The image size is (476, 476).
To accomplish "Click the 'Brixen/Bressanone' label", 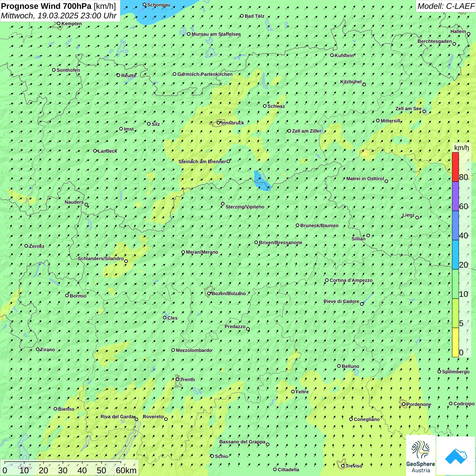I will (280, 242).
